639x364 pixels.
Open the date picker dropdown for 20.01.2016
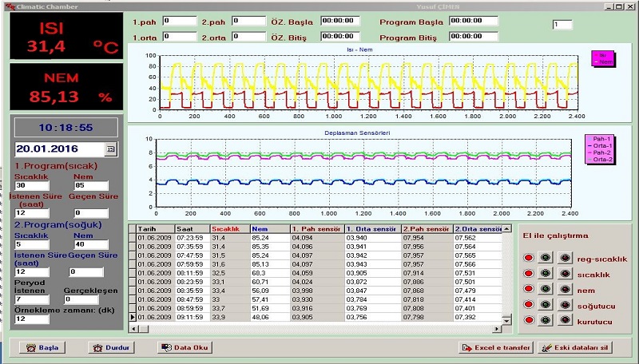point(110,149)
